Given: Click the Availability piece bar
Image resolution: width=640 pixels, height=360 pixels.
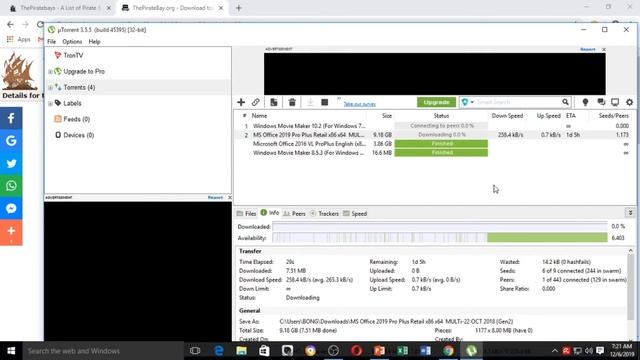Looking at the screenshot, I should 440,238.
